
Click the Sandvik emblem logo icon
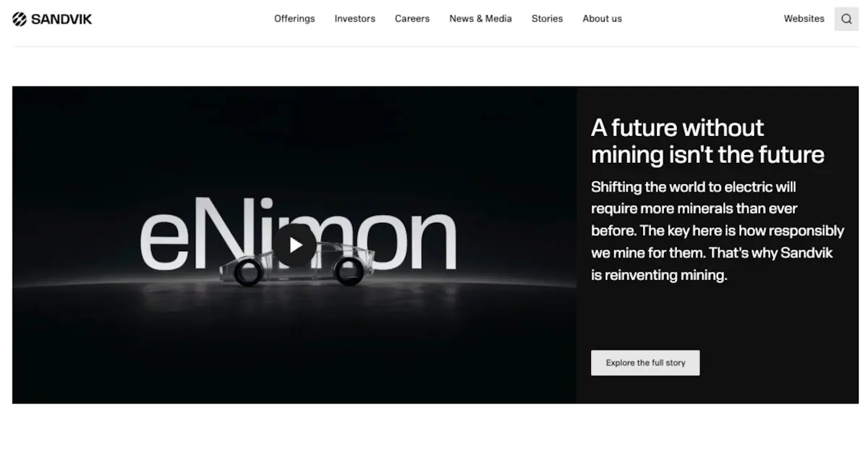pos(20,19)
